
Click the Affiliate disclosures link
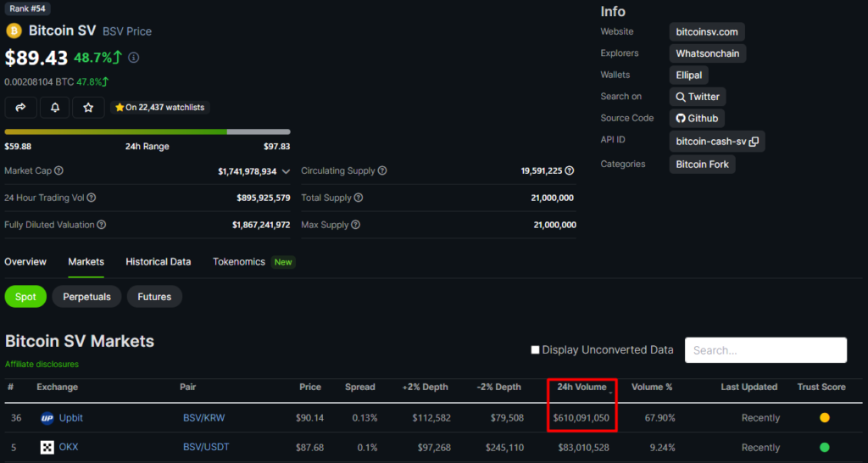(x=42, y=365)
